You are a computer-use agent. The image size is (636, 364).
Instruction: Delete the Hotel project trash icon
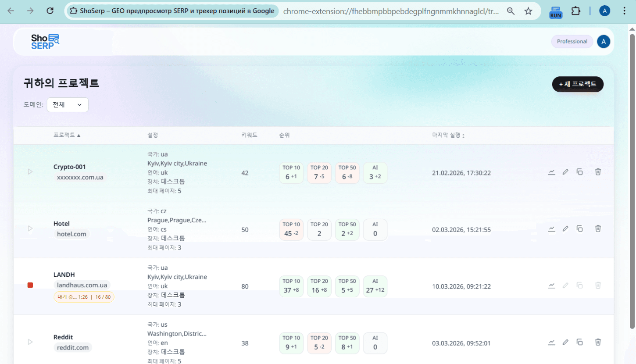tap(598, 228)
